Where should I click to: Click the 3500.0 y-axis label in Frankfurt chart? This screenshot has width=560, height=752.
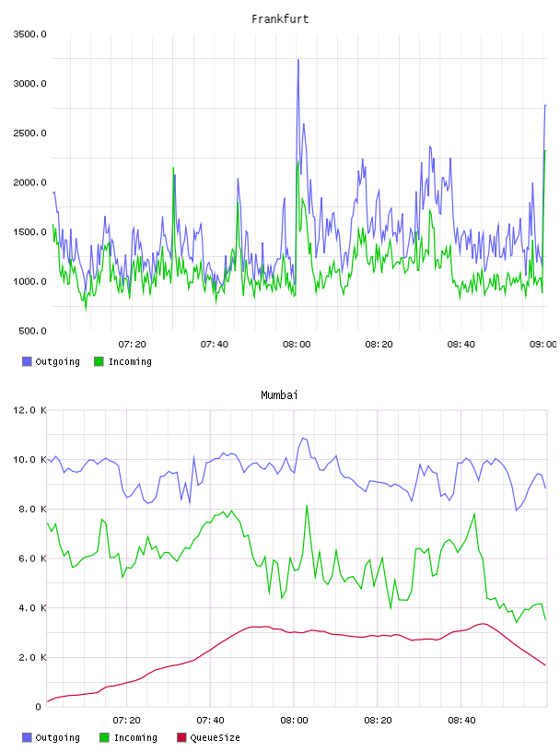[x=29, y=34]
